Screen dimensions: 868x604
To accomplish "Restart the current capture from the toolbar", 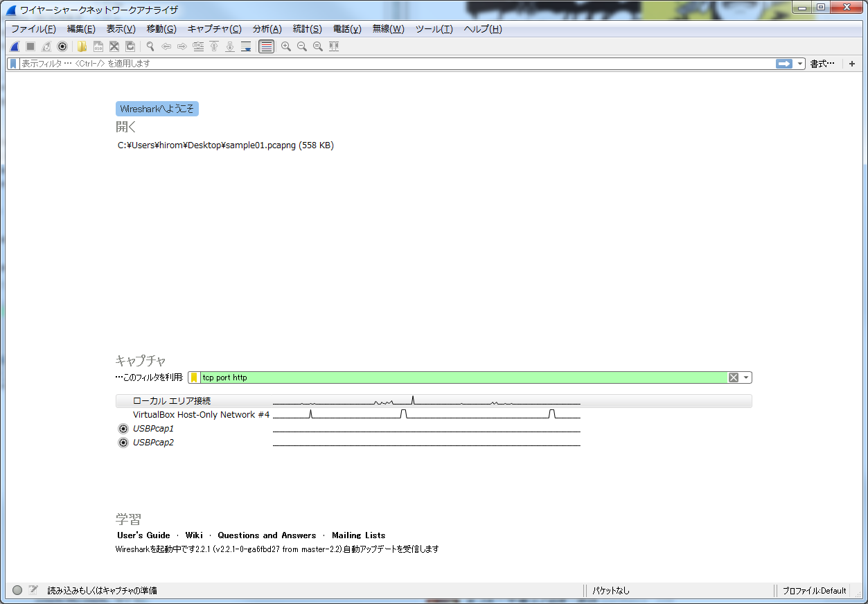I will tap(46, 46).
